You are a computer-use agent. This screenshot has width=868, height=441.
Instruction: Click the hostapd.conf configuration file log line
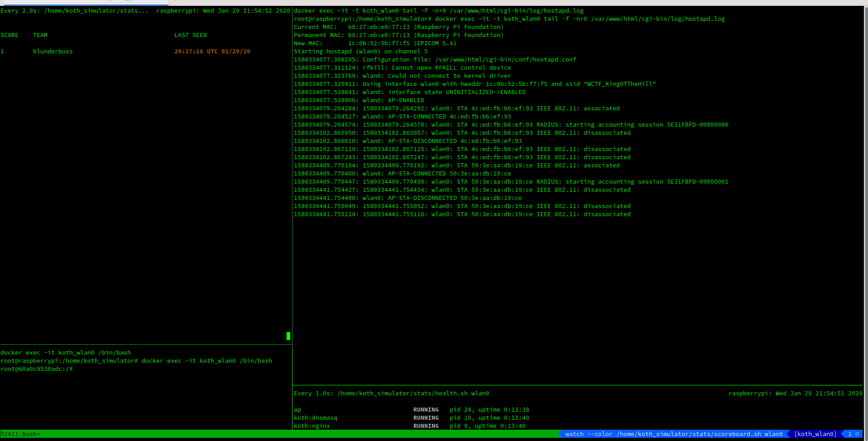(x=435, y=60)
